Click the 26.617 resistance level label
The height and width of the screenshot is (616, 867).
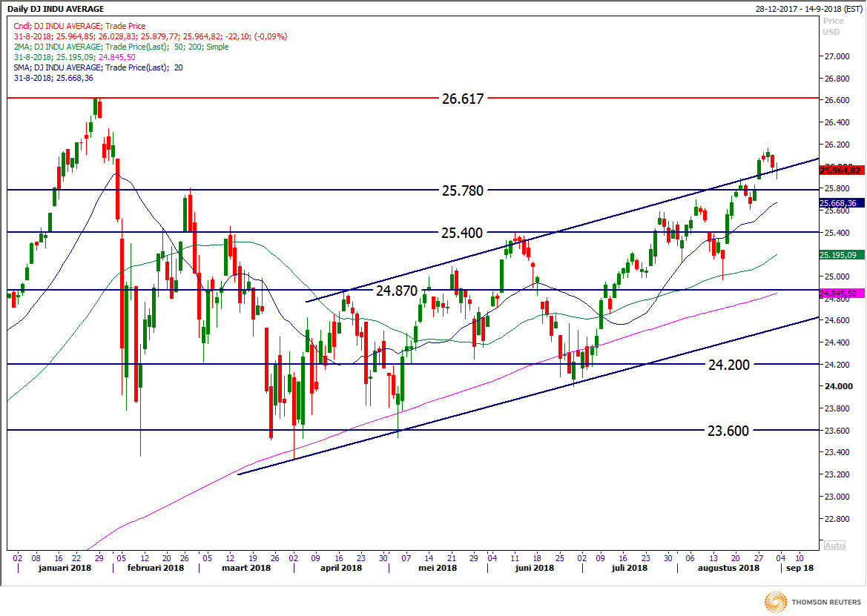tap(462, 98)
